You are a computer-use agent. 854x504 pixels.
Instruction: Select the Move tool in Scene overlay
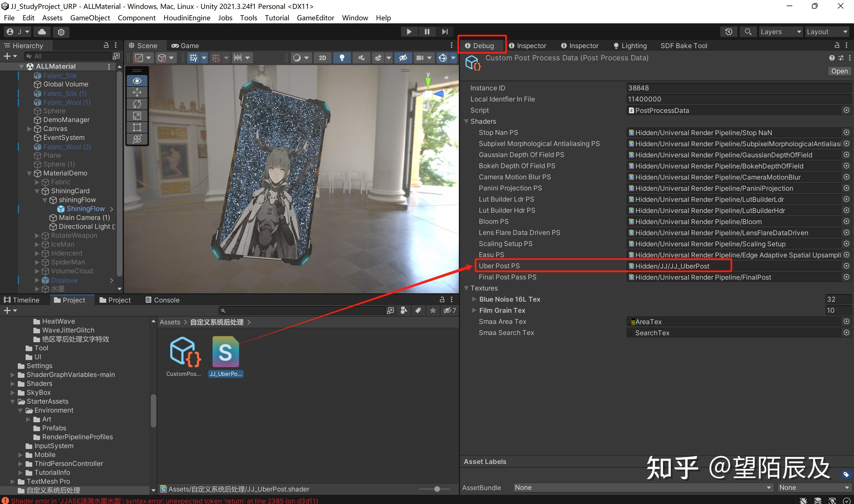click(x=137, y=92)
